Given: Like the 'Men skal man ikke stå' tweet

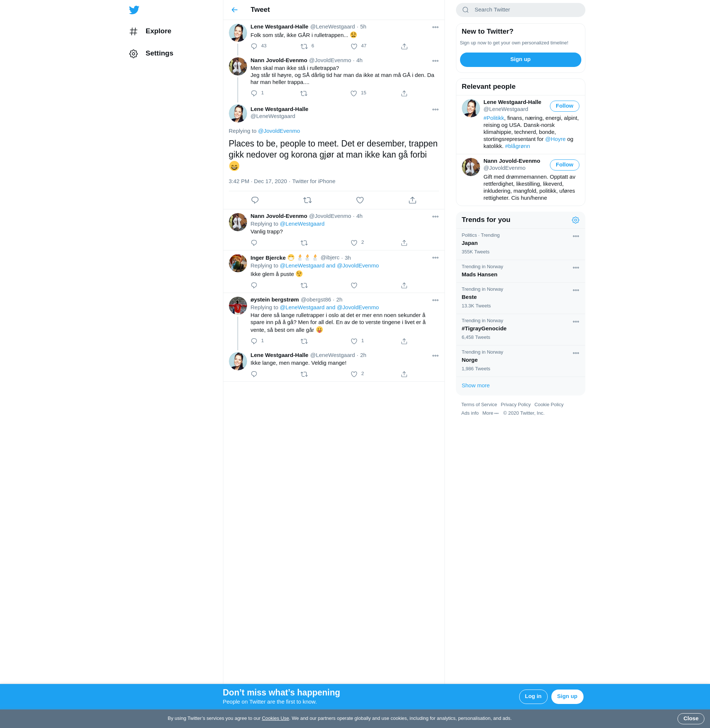Looking at the screenshot, I should (354, 94).
